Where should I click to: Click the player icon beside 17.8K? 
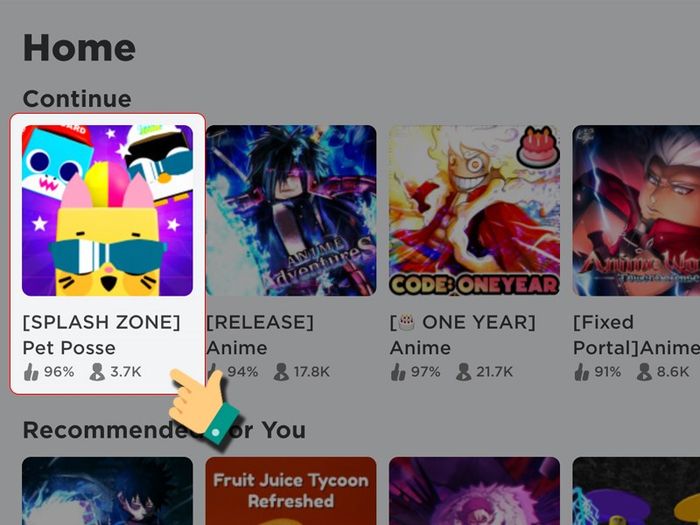tap(281, 371)
